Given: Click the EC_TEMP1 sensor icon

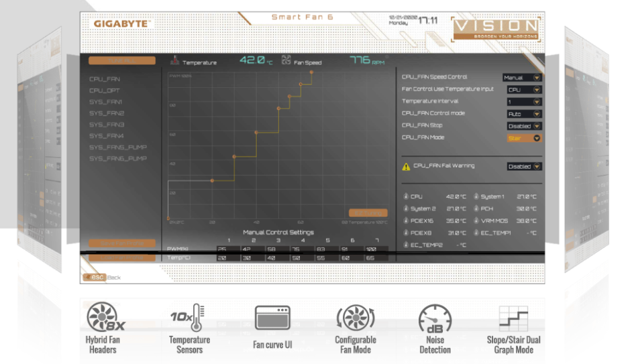Looking at the screenshot, I should (476, 233).
